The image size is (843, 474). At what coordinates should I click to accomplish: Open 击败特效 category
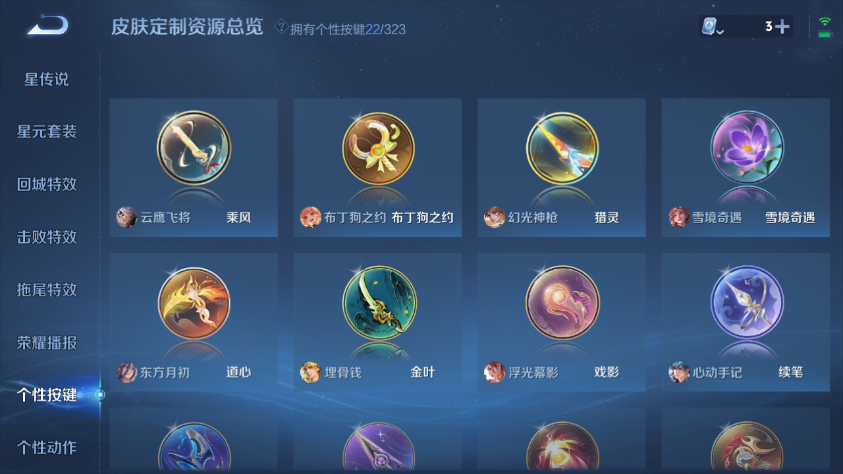[x=47, y=237]
